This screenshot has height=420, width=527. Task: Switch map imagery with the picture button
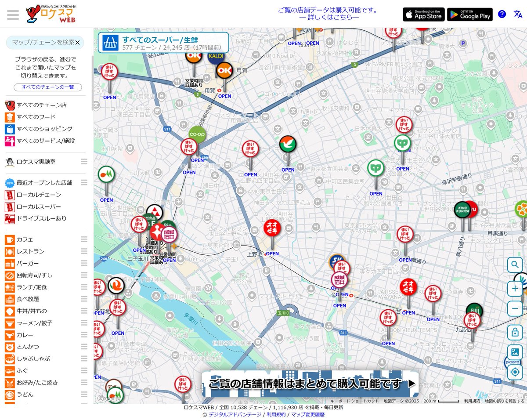pyautogui.click(x=515, y=352)
